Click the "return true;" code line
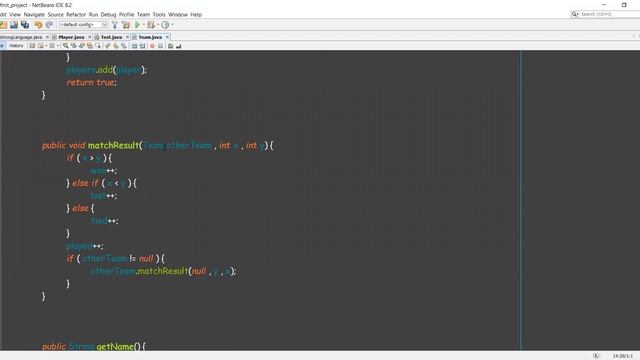The height and width of the screenshot is (360, 640). pos(92,82)
